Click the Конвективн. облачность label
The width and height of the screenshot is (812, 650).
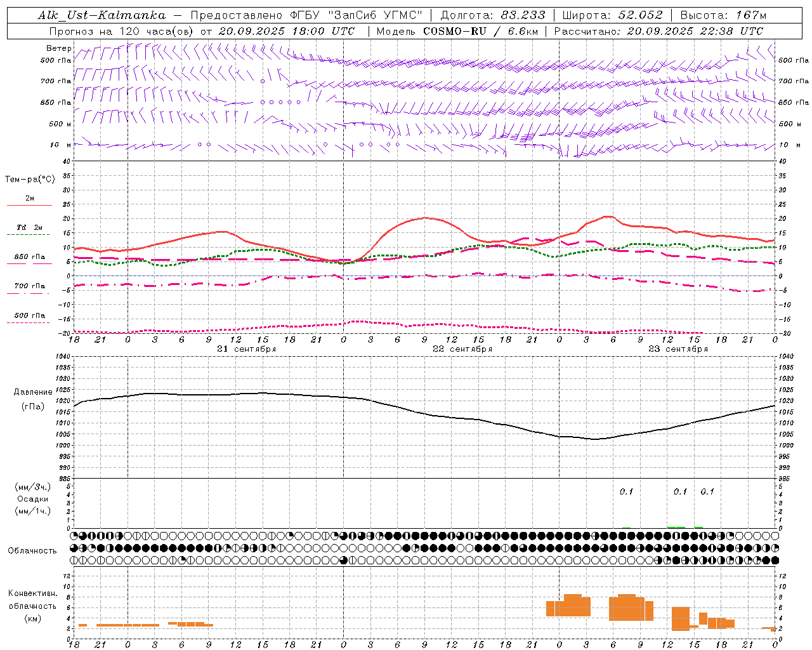point(32,600)
